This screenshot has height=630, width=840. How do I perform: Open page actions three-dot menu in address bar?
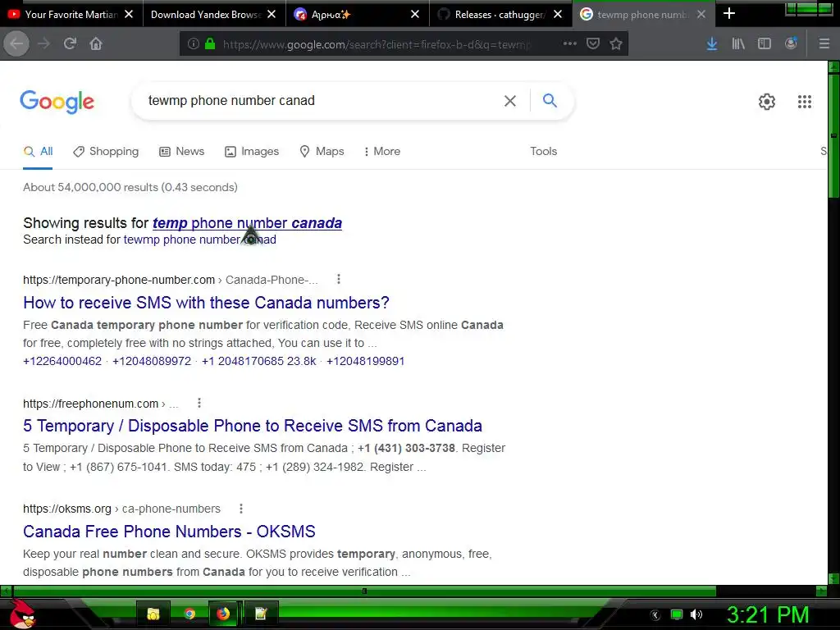tap(570, 43)
